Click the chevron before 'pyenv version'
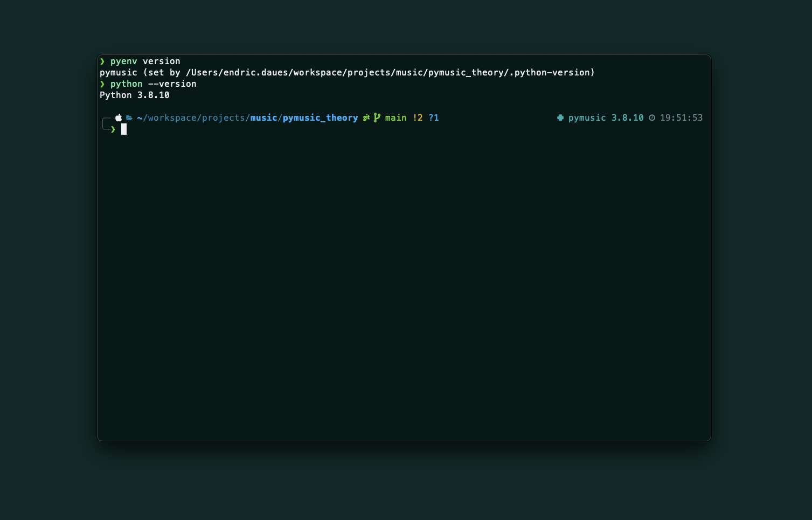This screenshot has width=812, height=520. coord(102,61)
